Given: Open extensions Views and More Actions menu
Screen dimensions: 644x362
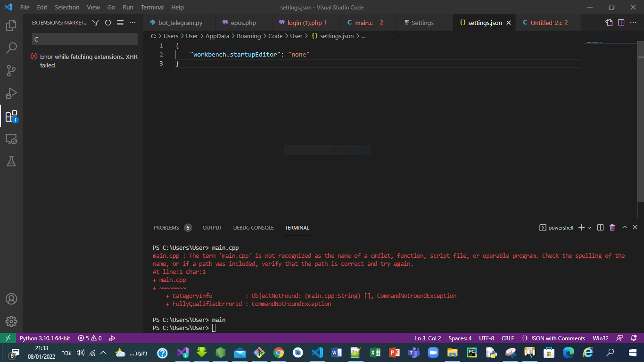Looking at the screenshot, I should [132, 23].
